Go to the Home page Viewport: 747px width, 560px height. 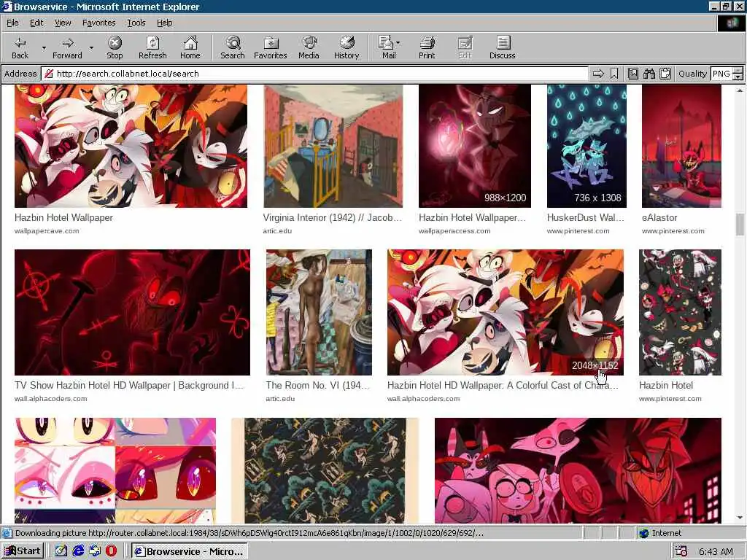[190, 48]
